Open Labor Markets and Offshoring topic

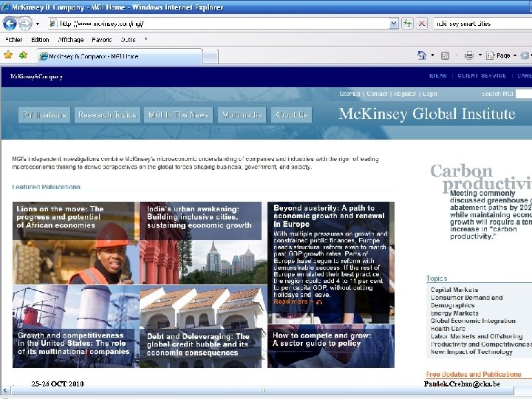477,336
